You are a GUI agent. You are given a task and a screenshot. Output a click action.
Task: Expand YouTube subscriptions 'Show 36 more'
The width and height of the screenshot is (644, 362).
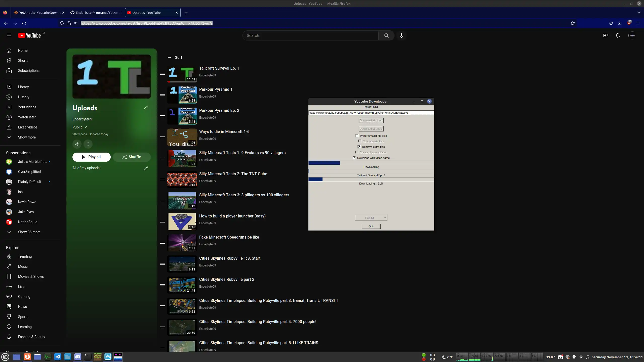29,232
